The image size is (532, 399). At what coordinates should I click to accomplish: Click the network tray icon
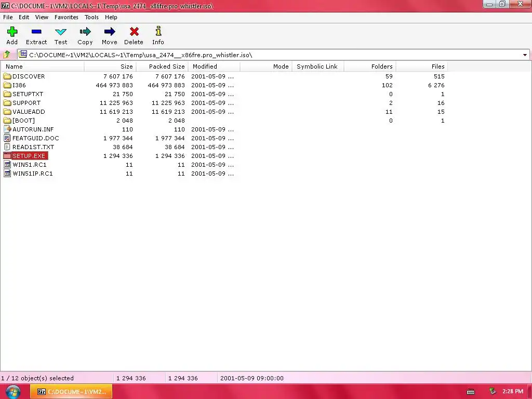pos(493,392)
